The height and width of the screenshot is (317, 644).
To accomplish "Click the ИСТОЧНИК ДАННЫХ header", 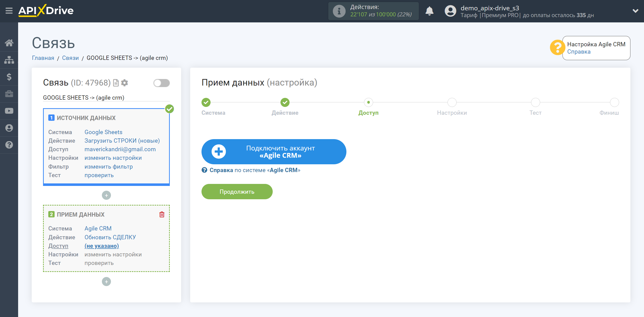I will click(x=86, y=118).
